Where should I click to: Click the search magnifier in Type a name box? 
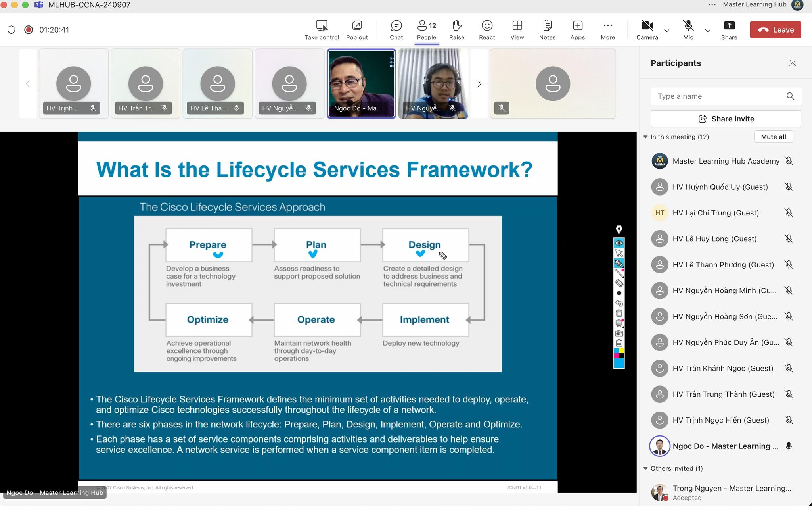pyautogui.click(x=790, y=96)
